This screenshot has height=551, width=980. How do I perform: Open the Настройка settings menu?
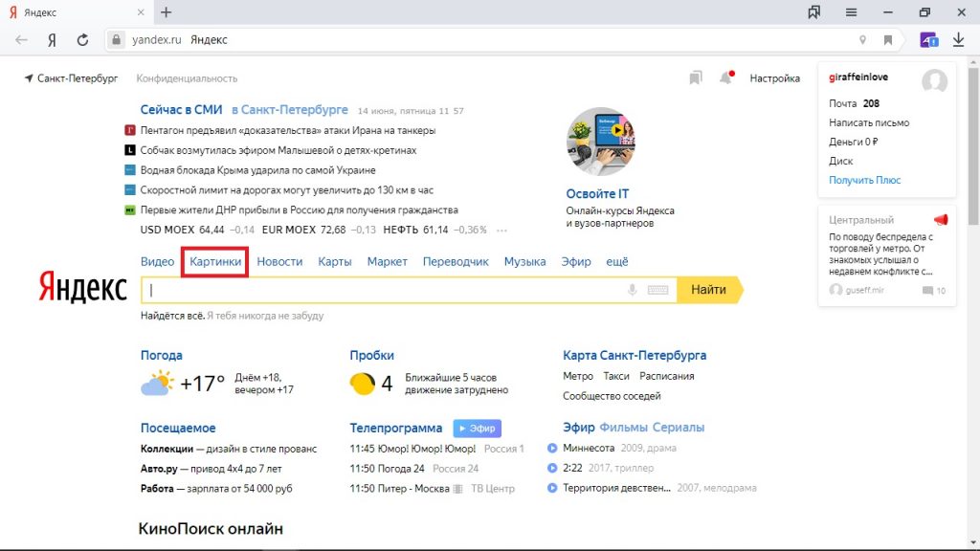[x=775, y=78]
